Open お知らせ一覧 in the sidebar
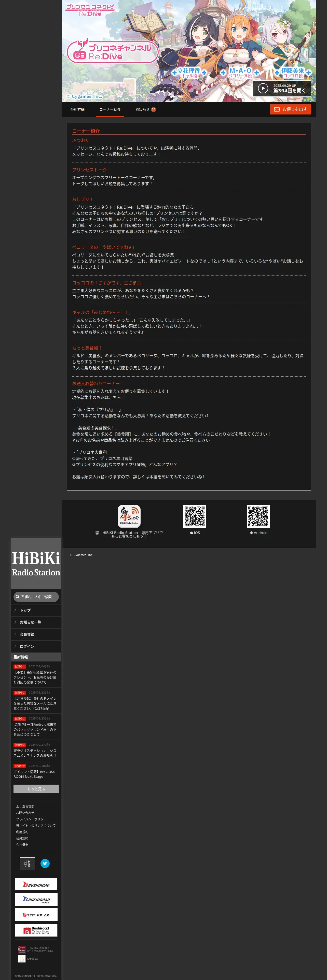The width and height of the screenshot is (327, 980). [x=36, y=622]
